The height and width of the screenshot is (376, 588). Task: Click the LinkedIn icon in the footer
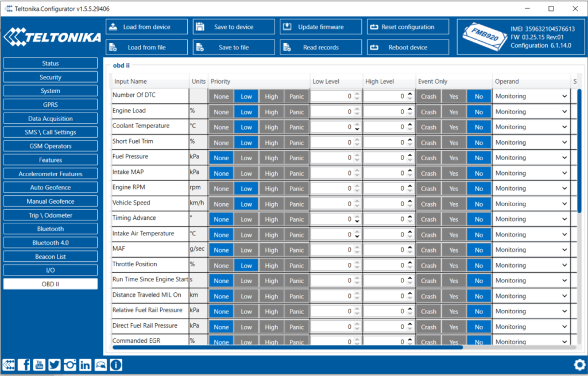[85, 365]
